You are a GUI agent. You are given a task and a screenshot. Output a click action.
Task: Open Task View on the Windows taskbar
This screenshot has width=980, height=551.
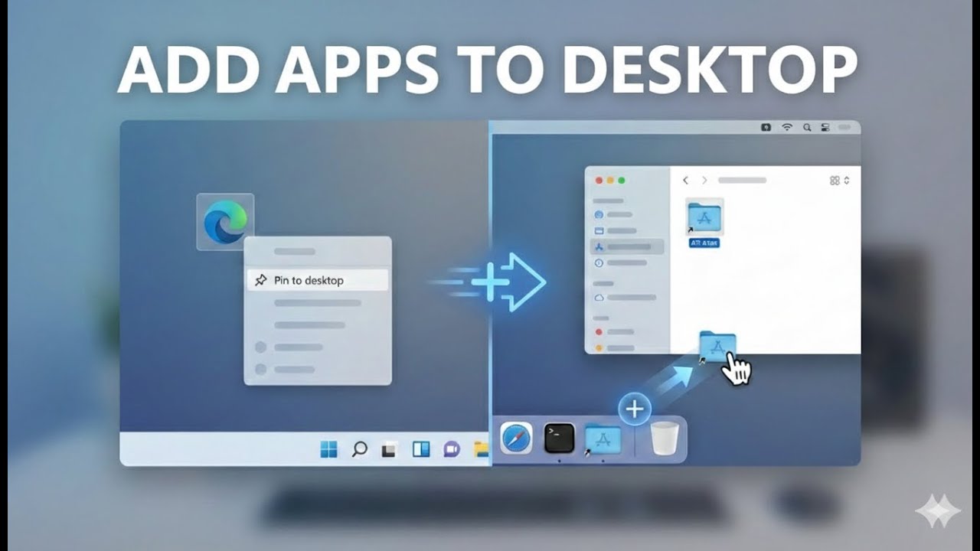point(389,450)
